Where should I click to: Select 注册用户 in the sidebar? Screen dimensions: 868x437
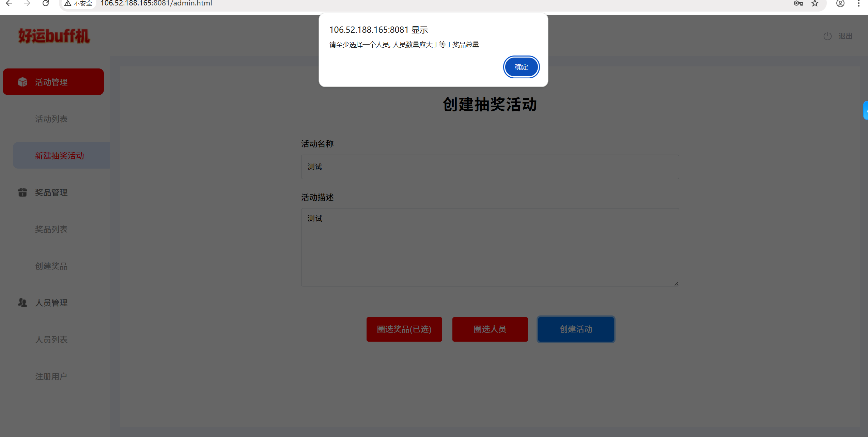[51, 376]
